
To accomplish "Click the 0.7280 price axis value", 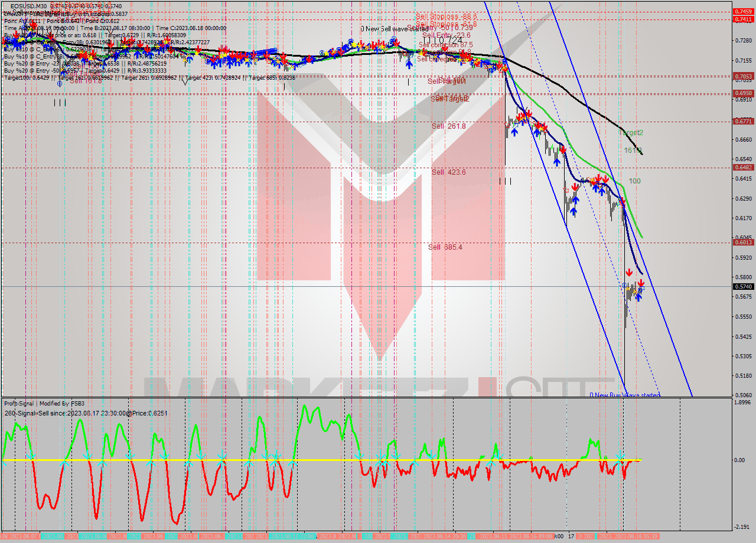I will [x=742, y=41].
